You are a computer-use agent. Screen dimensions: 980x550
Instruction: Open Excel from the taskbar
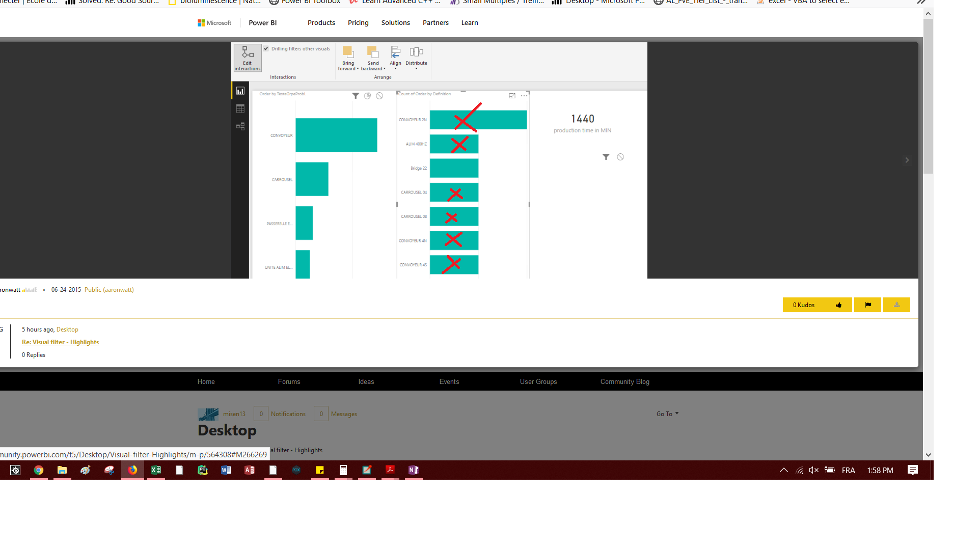[156, 470]
